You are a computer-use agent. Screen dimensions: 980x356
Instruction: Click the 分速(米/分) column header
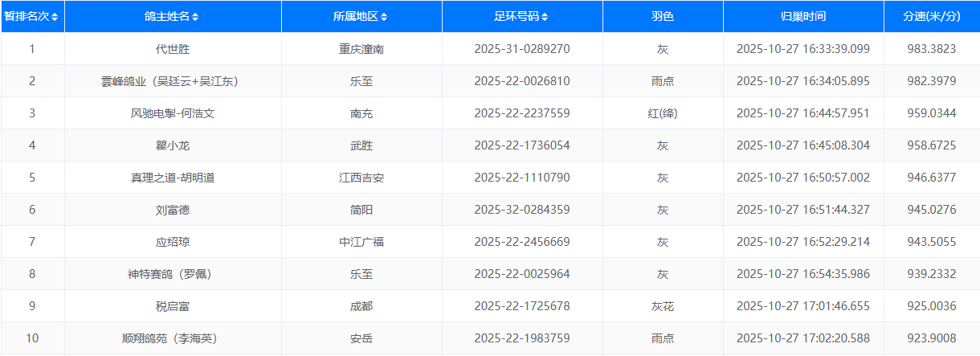coord(931,17)
